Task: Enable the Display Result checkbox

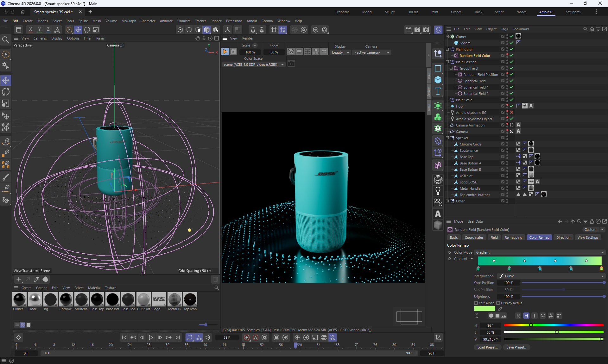Action: [x=498, y=303]
